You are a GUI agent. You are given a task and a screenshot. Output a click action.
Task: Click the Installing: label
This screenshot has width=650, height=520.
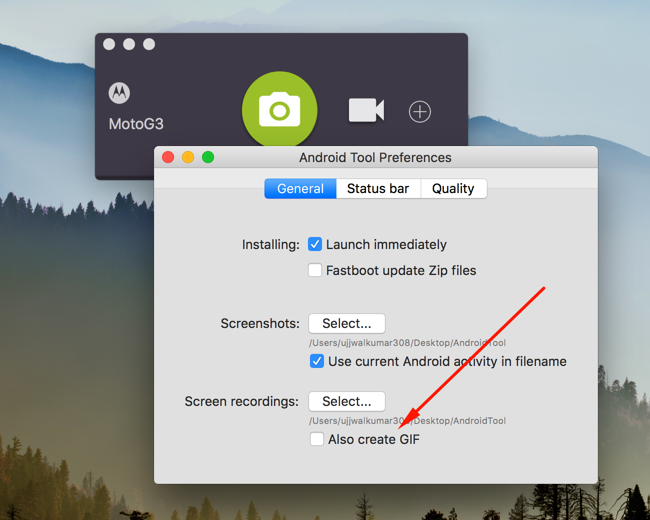pos(271,245)
